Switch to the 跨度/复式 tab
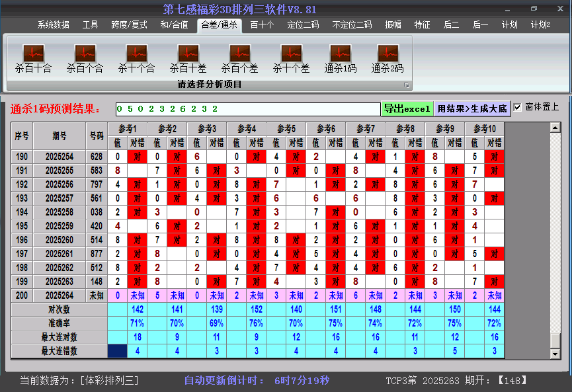Screen dimensions: 572x392 (x=129, y=25)
